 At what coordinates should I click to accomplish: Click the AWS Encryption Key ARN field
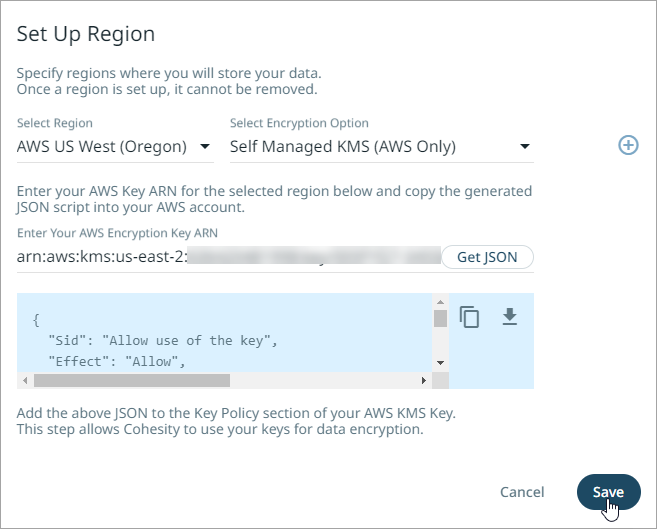point(228,257)
